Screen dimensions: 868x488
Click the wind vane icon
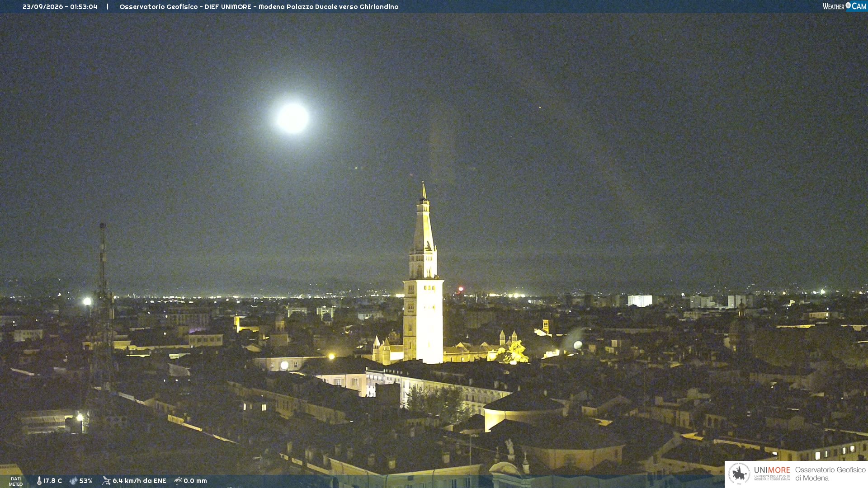pos(106,481)
